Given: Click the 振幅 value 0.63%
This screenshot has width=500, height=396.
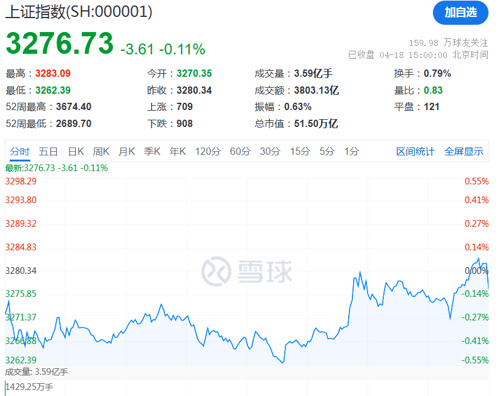Looking at the screenshot, I should pos(298,107).
